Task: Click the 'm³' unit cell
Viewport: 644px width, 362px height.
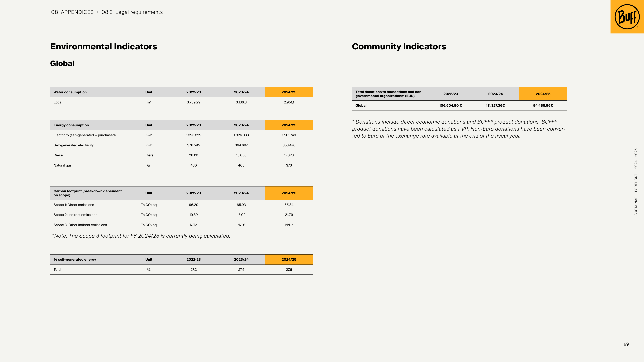Action: click(x=149, y=102)
